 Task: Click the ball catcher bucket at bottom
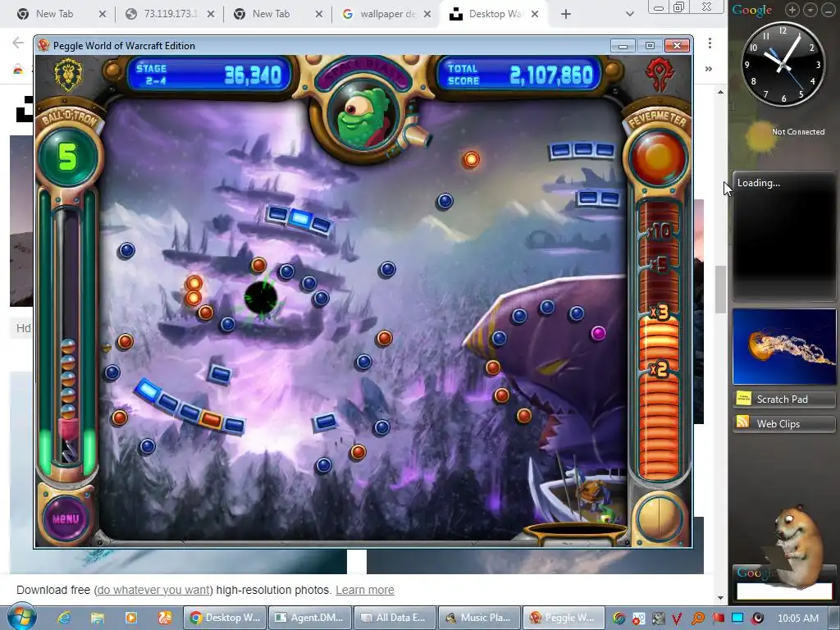click(575, 533)
